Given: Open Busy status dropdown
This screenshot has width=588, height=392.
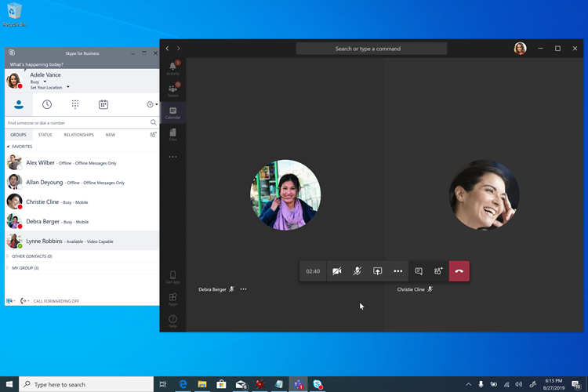Looking at the screenshot, I should pos(38,82).
